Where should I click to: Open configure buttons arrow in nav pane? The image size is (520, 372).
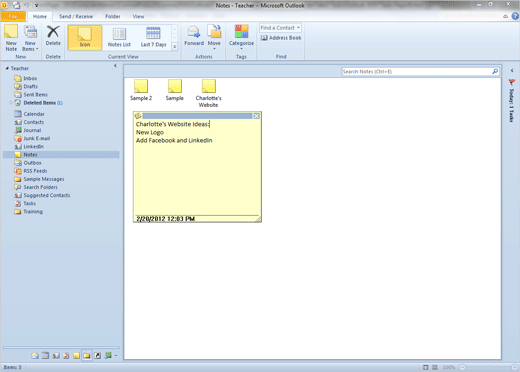(x=116, y=356)
